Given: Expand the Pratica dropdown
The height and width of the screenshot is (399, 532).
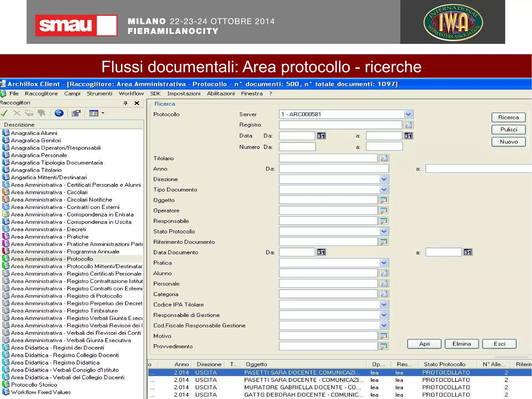Looking at the screenshot, I should click(x=384, y=263).
